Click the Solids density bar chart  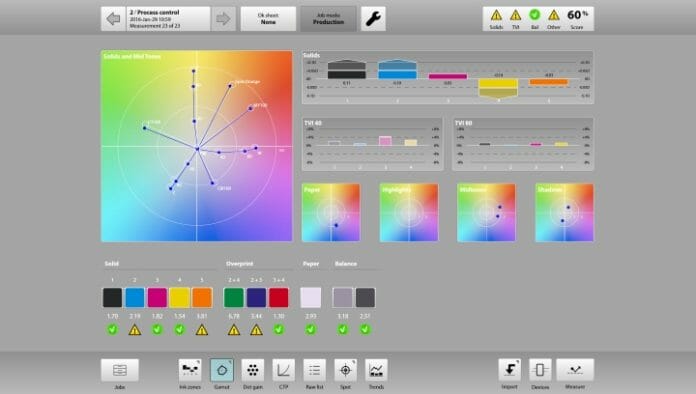click(447, 77)
